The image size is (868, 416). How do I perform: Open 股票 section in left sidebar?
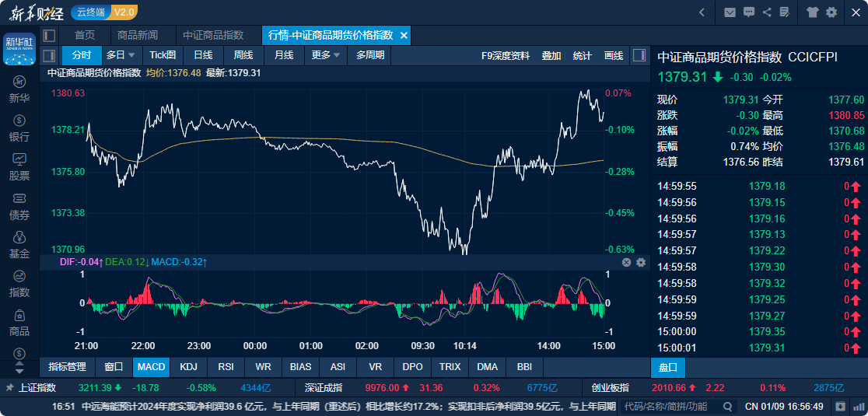tap(19, 166)
